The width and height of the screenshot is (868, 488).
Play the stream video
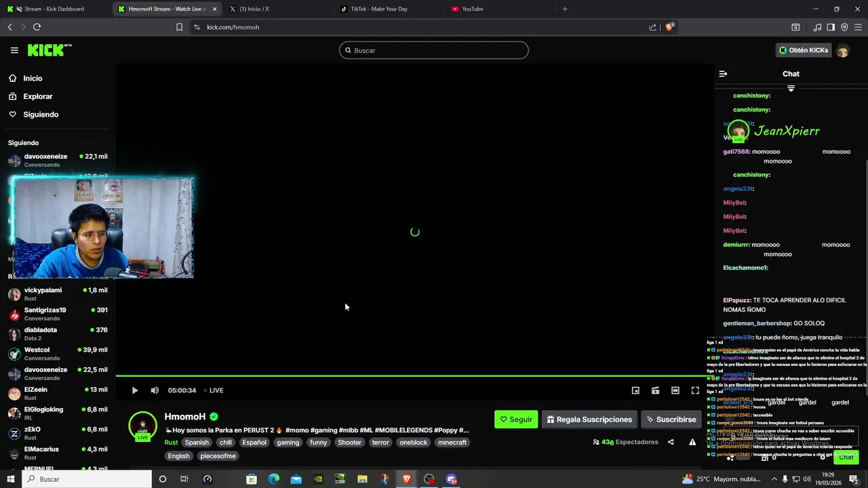(134, 390)
